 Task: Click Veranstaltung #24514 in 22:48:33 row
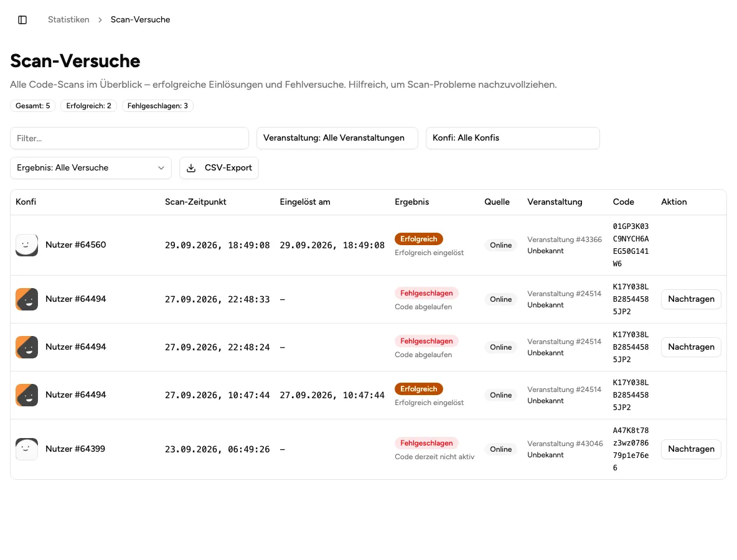point(564,294)
